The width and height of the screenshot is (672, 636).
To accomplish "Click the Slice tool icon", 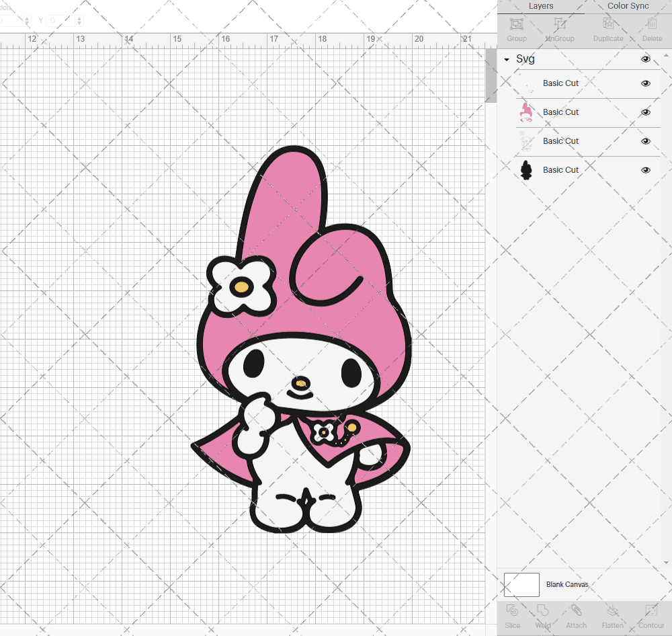I will [x=512, y=610].
